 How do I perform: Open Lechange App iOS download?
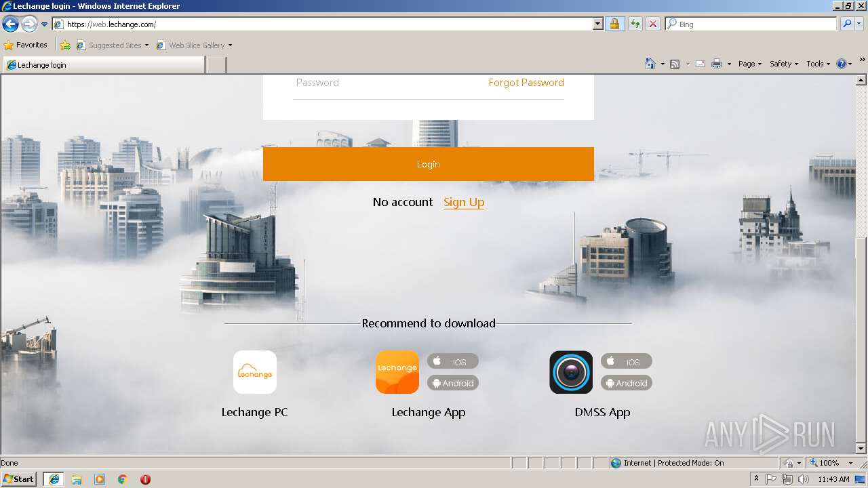(453, 361)
